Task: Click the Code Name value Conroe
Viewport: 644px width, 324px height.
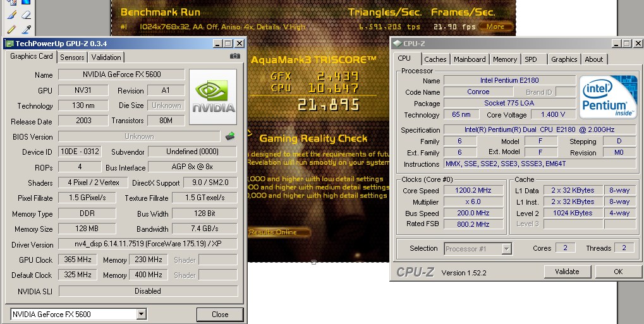Action: 478,92
